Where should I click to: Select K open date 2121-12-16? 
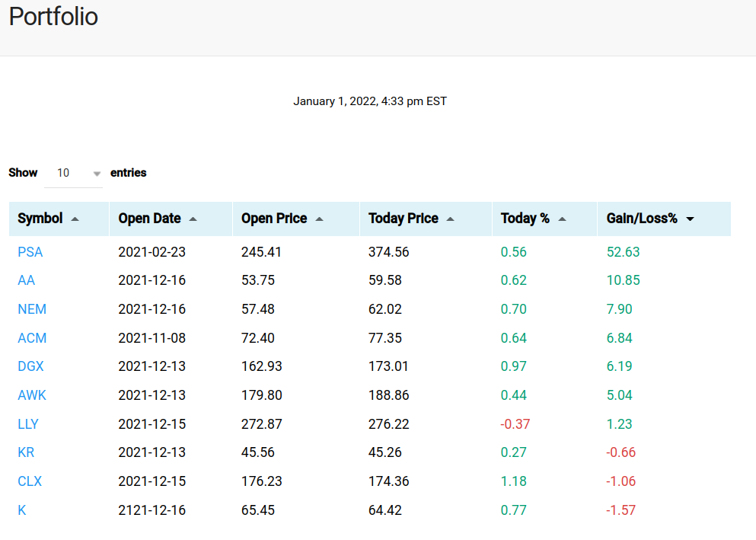[x=152, y=510]
